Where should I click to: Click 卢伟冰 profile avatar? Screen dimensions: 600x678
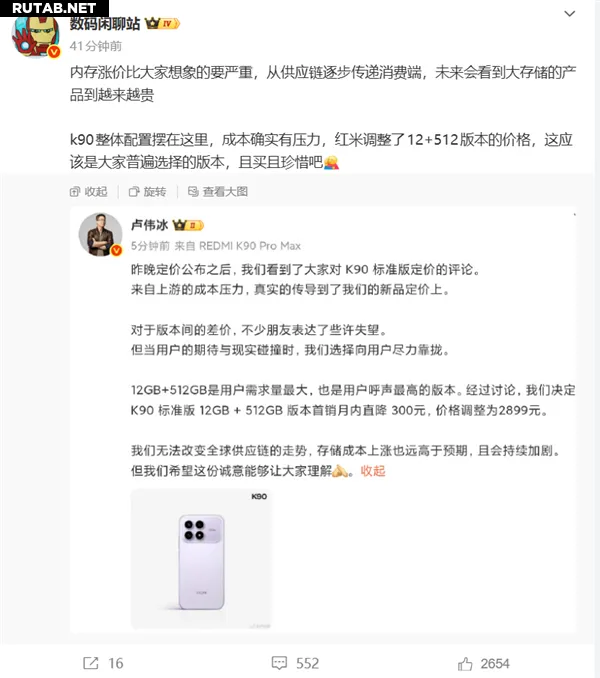tap(101, 234)
